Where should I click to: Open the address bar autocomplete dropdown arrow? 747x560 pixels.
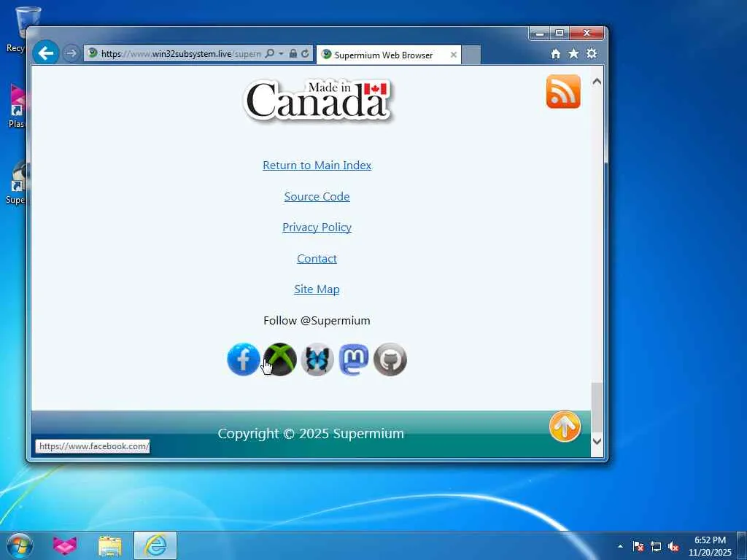coord(281,53)
